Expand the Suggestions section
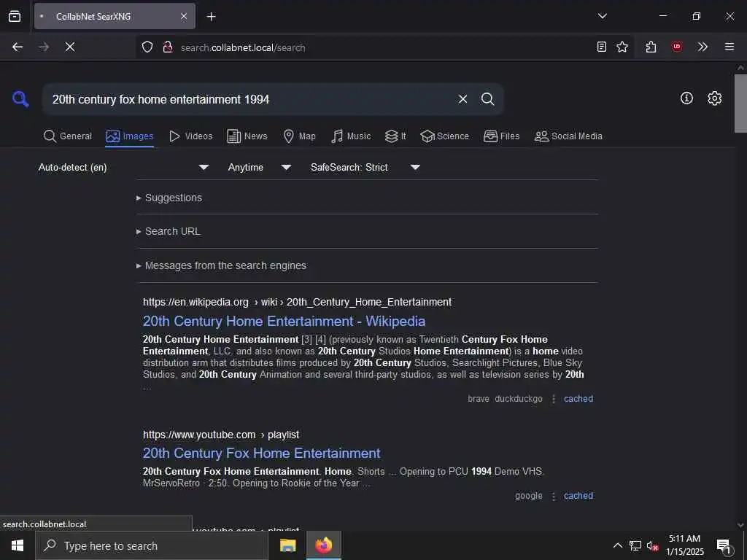Image resolution: width=747 pixels, height=560 pixels. [169, 198]
